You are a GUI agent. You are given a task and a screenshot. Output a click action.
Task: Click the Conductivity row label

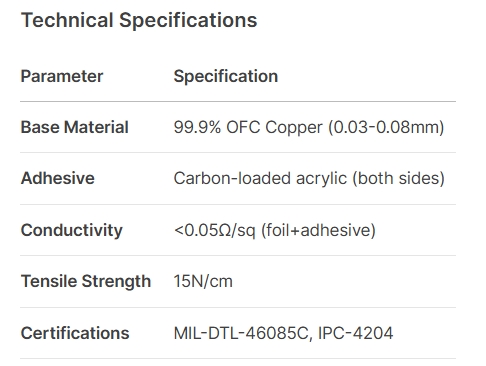pos(72,230)
